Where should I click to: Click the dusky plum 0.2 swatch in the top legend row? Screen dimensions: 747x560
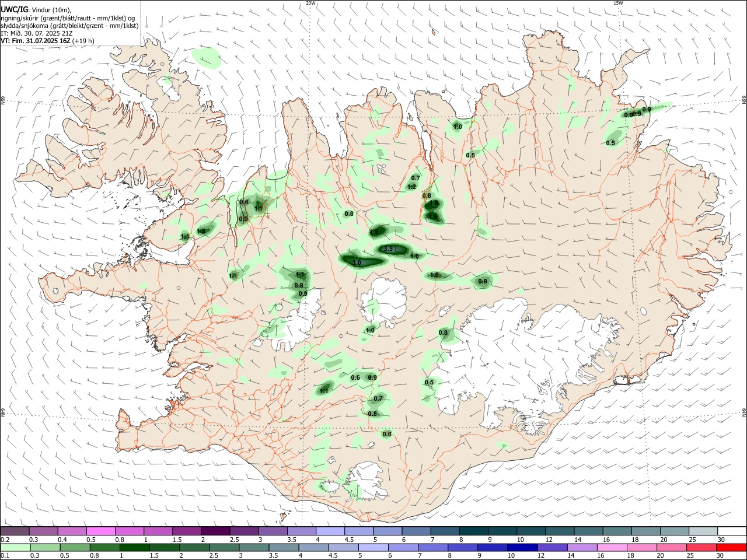(15, 531)
